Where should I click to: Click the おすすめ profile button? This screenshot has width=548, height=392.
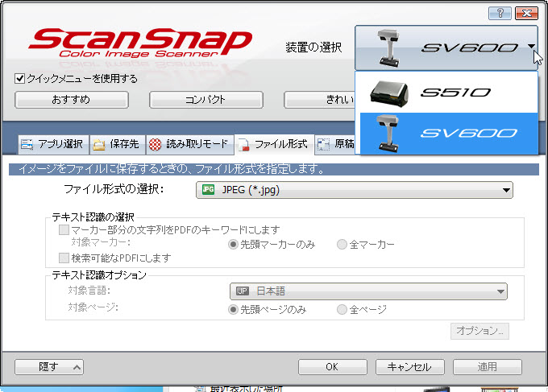point(71,100)
